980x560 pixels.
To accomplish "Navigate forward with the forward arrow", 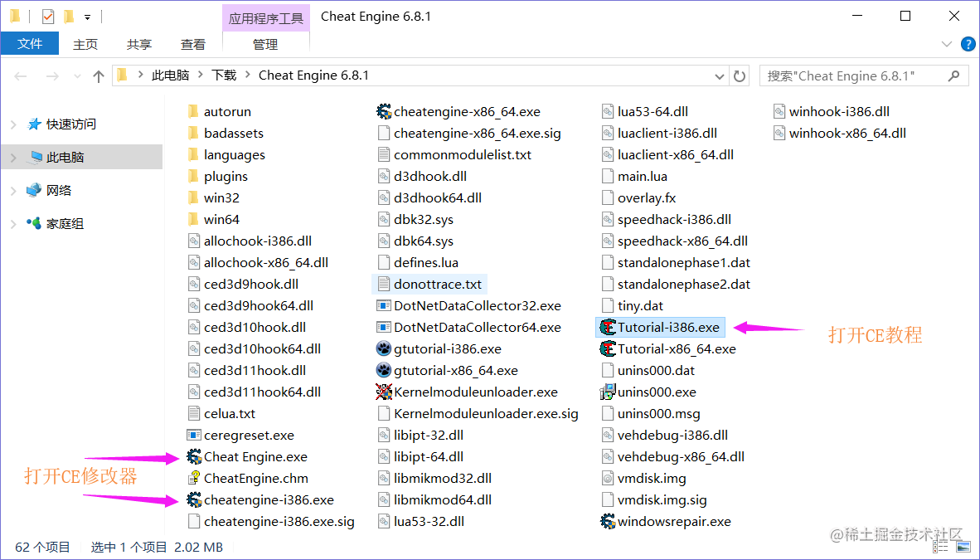I will pyautogui.click(x=52, y=76).
